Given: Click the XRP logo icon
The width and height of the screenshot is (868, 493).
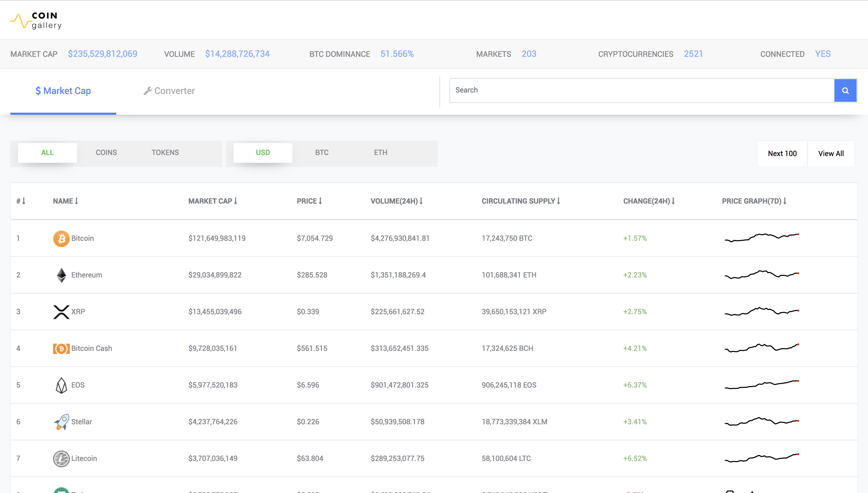Looking at the screenshot, I should click(x=61, y=312).
